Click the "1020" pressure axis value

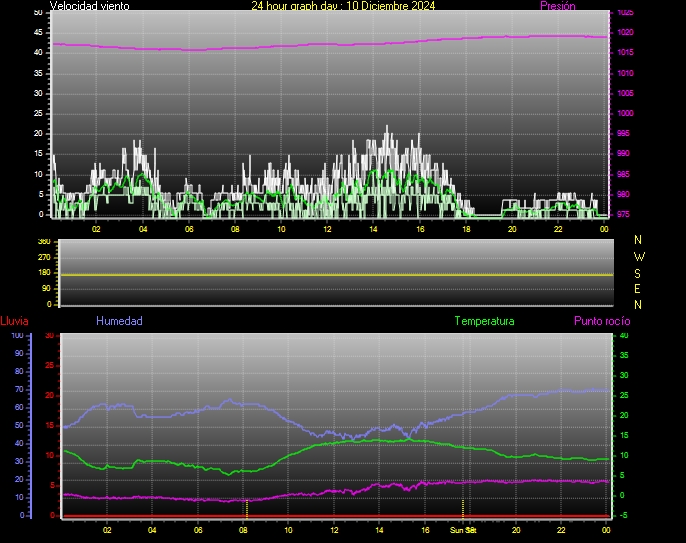click(625, 32)
